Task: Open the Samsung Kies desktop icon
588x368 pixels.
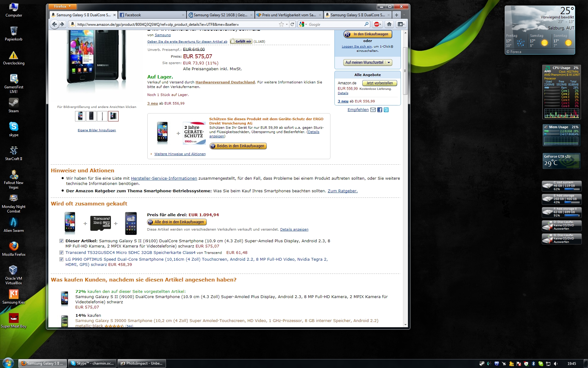Action: coord(13,297)
